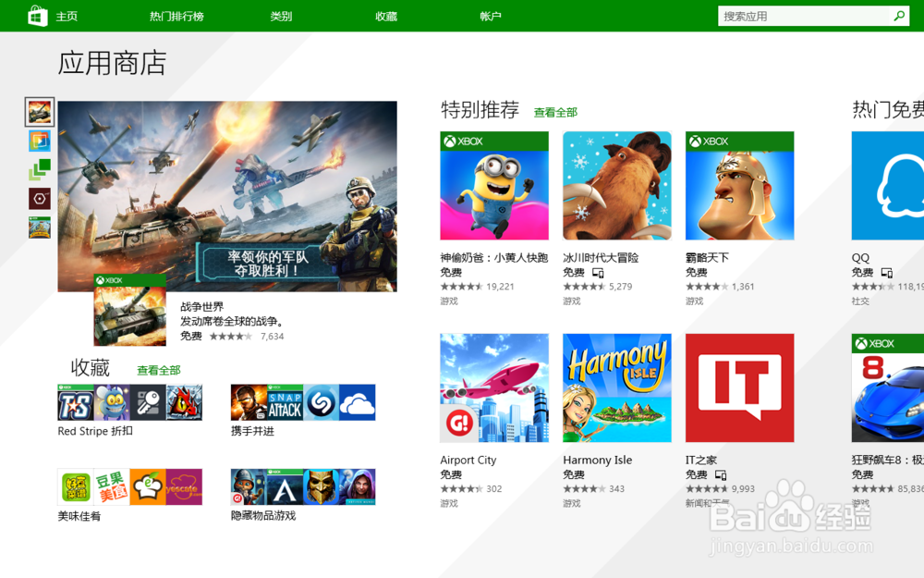The image size is (924, 578).
Task: Open the 隐藏物品游戏 collection label
Action: coord(263,515)
